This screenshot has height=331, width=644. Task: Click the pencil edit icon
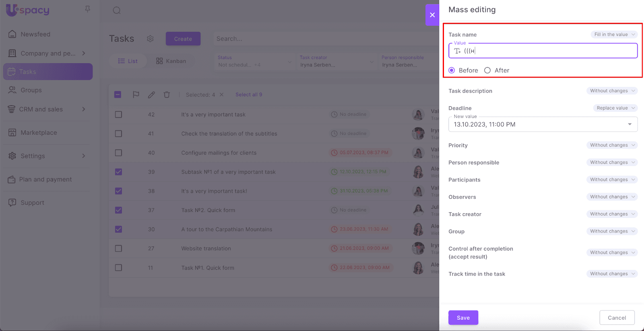pos(151,95)
